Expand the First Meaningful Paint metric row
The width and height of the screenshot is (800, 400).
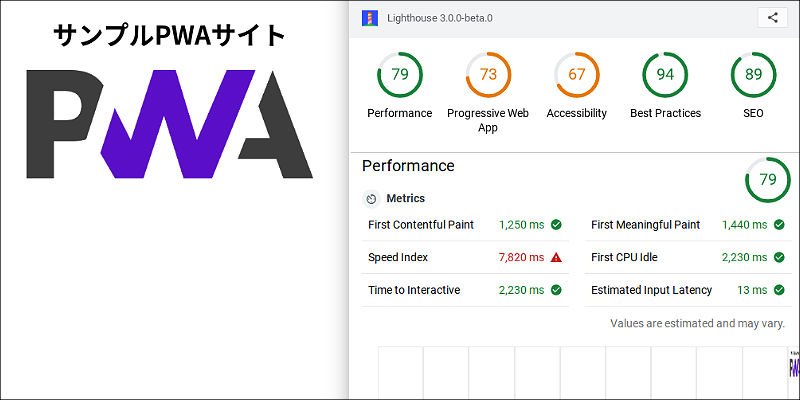[688, 224]
